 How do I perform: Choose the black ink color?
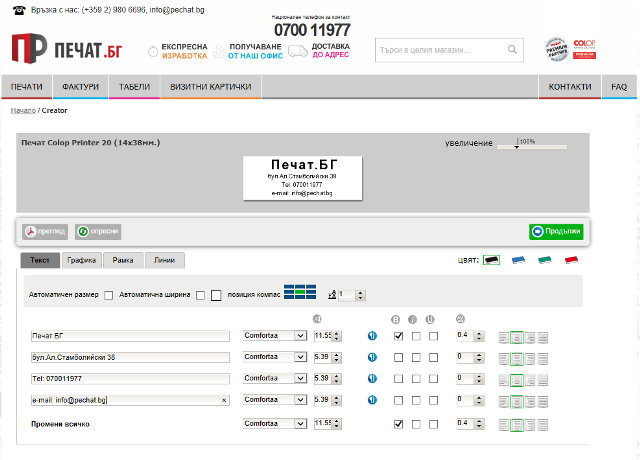(x=491, y=260)
